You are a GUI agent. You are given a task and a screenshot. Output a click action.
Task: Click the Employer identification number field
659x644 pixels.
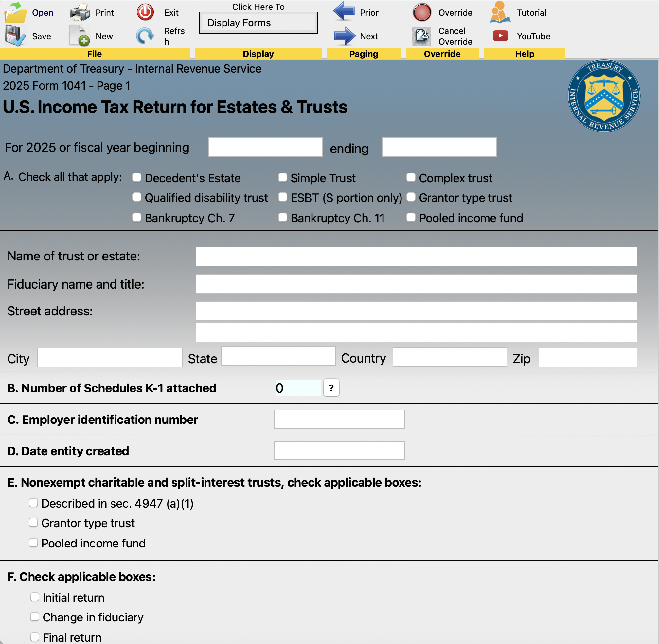click(x=339, y=419)
